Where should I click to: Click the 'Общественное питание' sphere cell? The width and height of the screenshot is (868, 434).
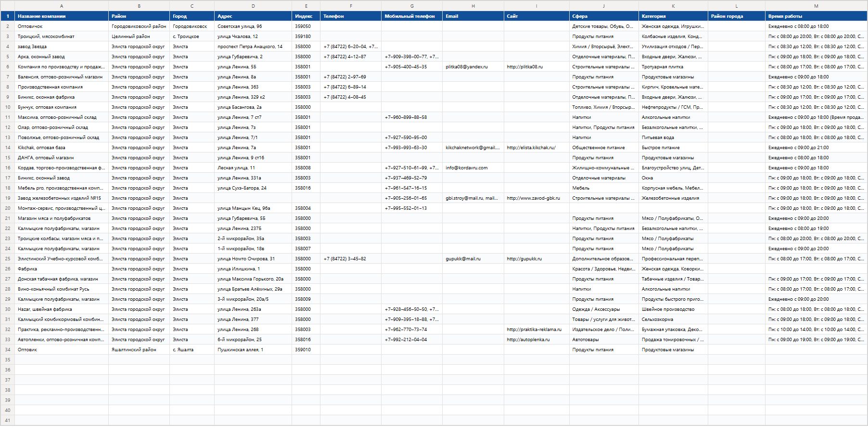(604, 148)
